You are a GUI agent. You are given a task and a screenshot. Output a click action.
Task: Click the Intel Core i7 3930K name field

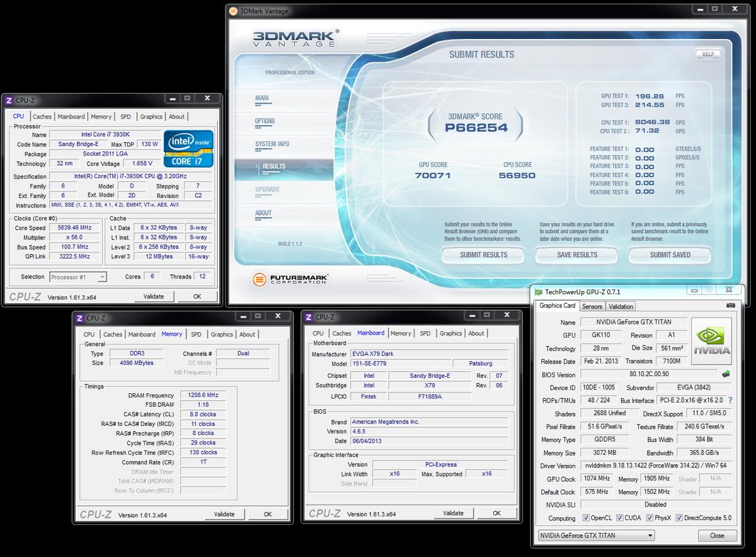coord(104,135)
